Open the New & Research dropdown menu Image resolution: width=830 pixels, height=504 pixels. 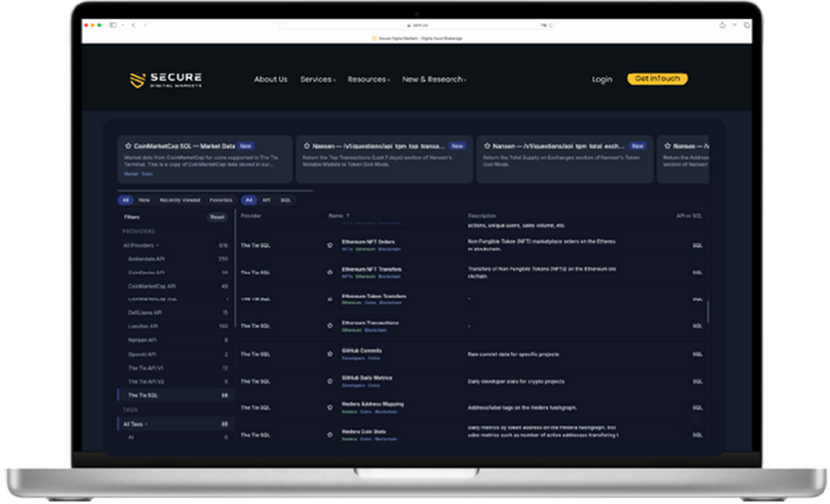(x=434, y=80)
